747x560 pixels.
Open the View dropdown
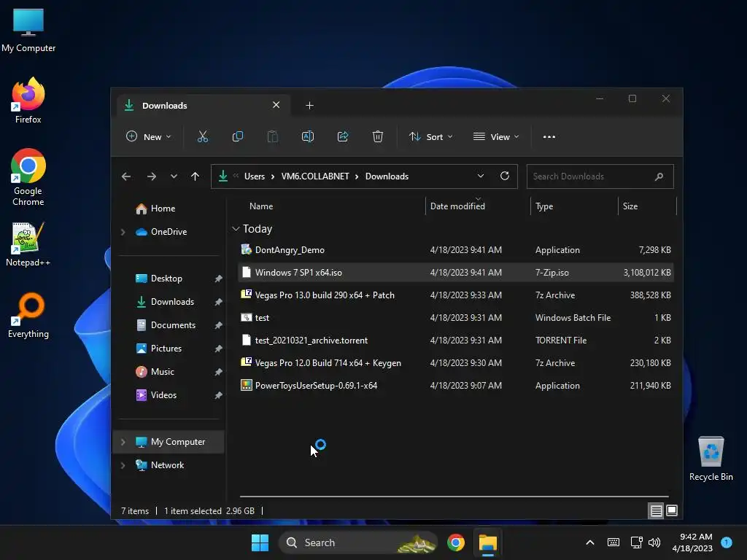[x=496, y=136]
